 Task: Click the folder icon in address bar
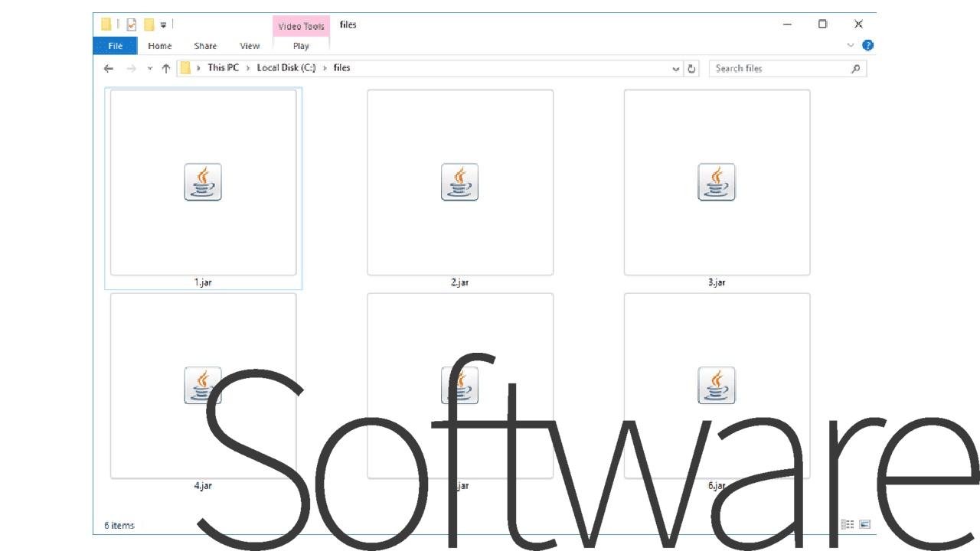(185, 68)
